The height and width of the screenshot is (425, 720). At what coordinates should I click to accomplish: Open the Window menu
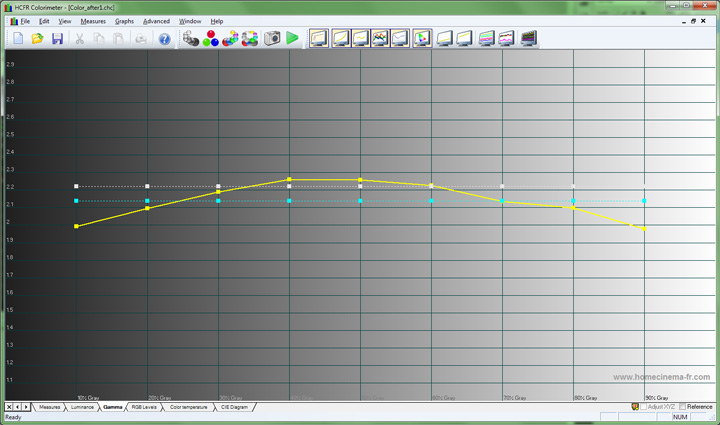(x=190, y=21)
